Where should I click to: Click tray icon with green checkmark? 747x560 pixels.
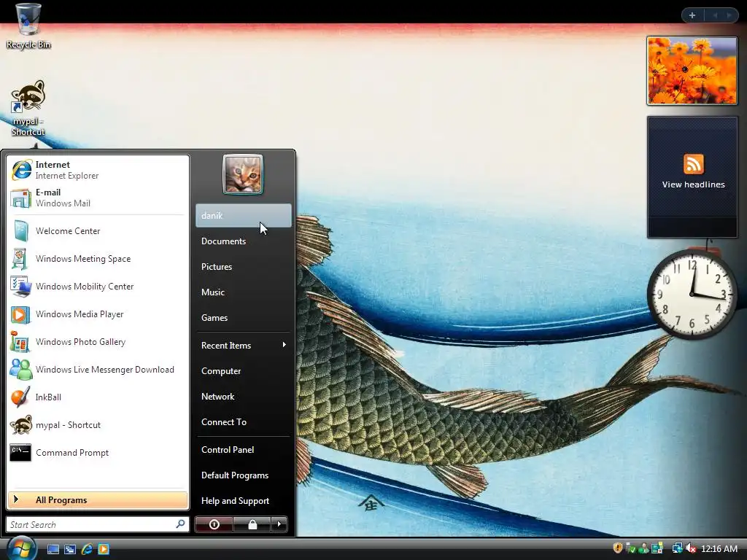(x=631, y=548)
